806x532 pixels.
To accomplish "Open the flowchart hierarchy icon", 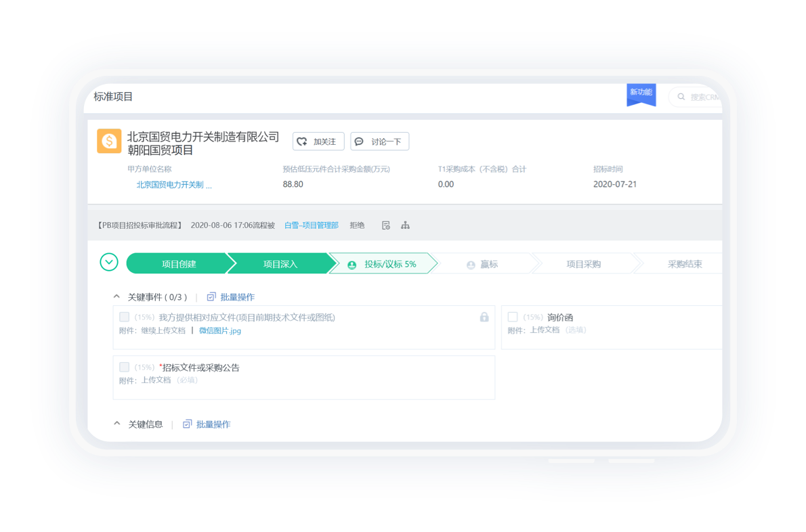I will click(405, 225).
